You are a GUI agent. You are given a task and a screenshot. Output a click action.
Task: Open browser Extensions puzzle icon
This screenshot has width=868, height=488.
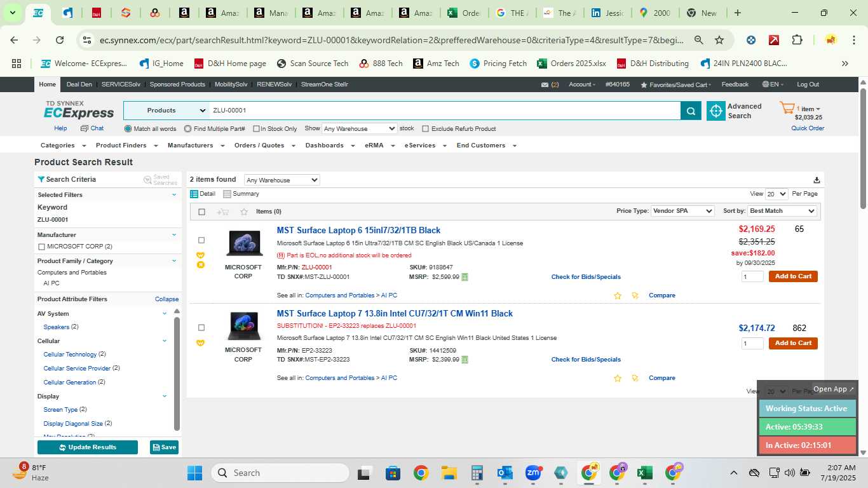point(797,40)
